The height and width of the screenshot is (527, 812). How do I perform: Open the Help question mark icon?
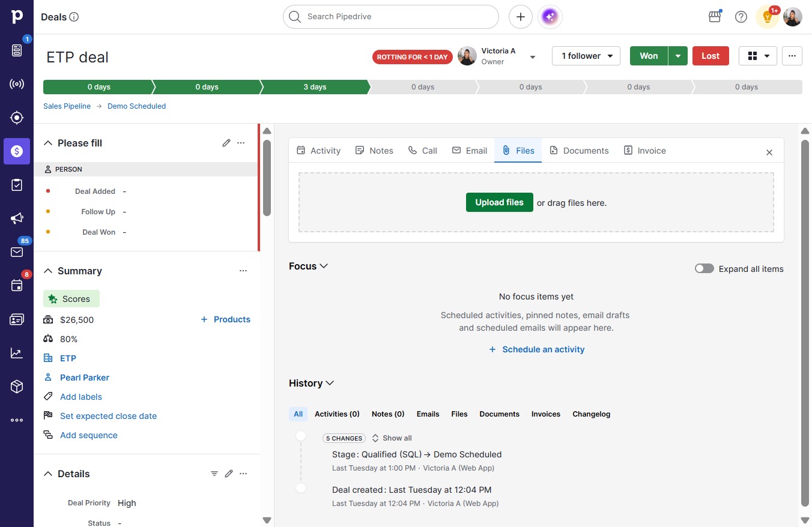click(x=741, y=17)
